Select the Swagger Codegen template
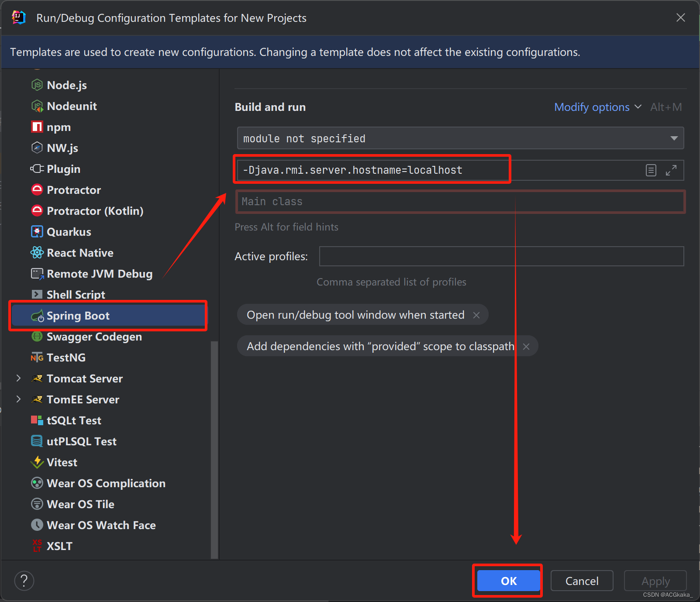This screenshot has width=700, height=602. (x=108, y=337)
